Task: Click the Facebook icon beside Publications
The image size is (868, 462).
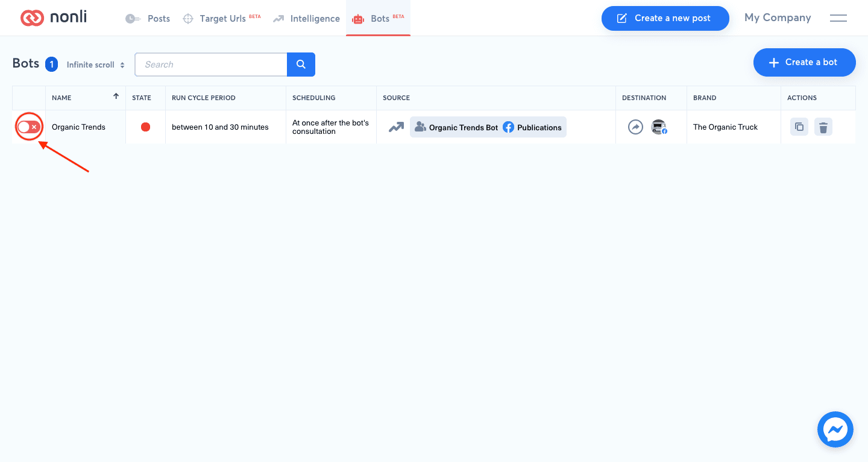Action: click(x=509, y=127)
